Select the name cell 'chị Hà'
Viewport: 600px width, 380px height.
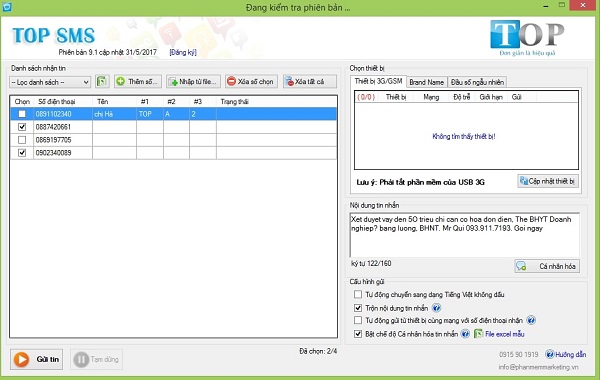tap(114, 114)
